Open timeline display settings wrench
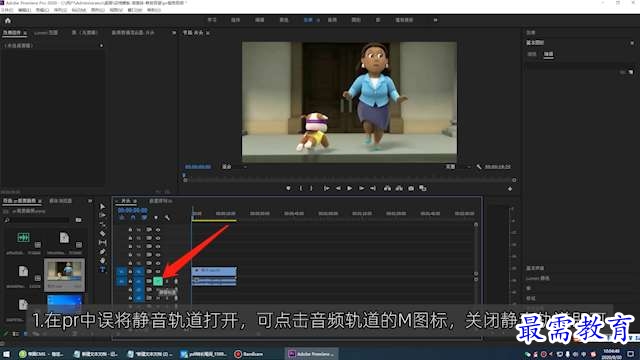This screenshot has width=640, height=360. [167, 218]
